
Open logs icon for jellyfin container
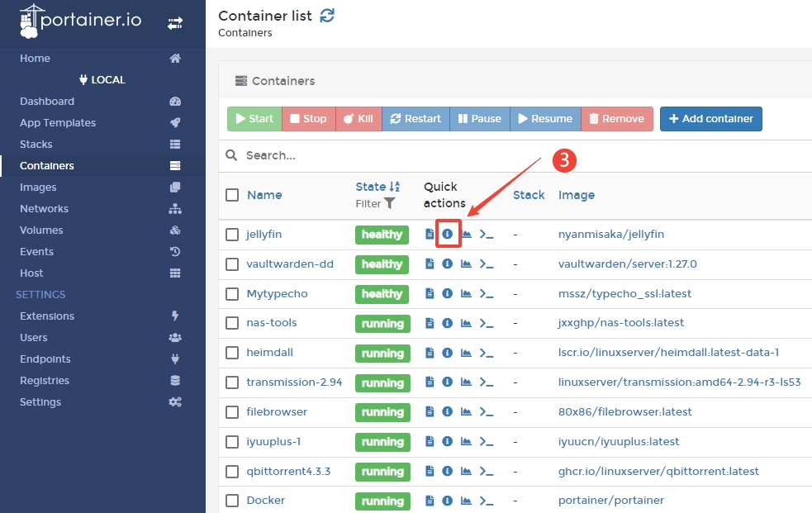tap(430, 234)
